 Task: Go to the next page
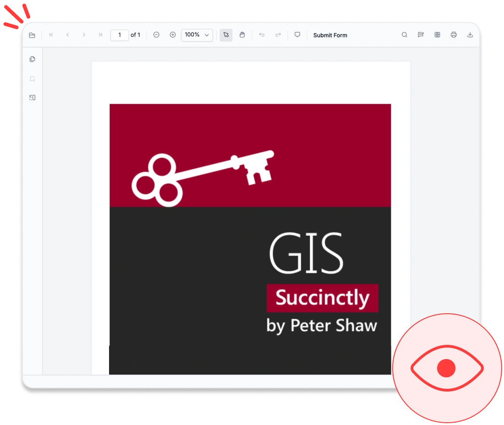coord(84,34)
